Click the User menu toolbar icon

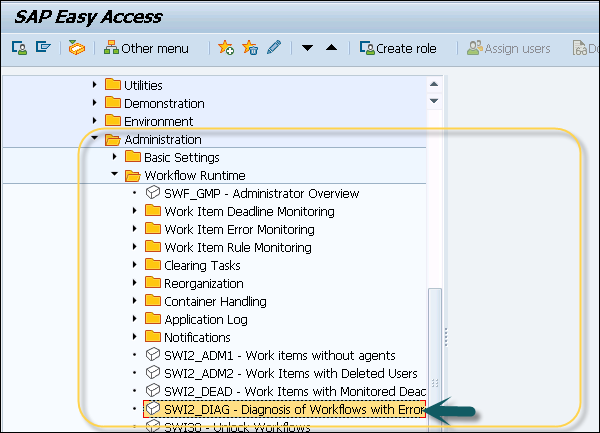tap(19, 48)
